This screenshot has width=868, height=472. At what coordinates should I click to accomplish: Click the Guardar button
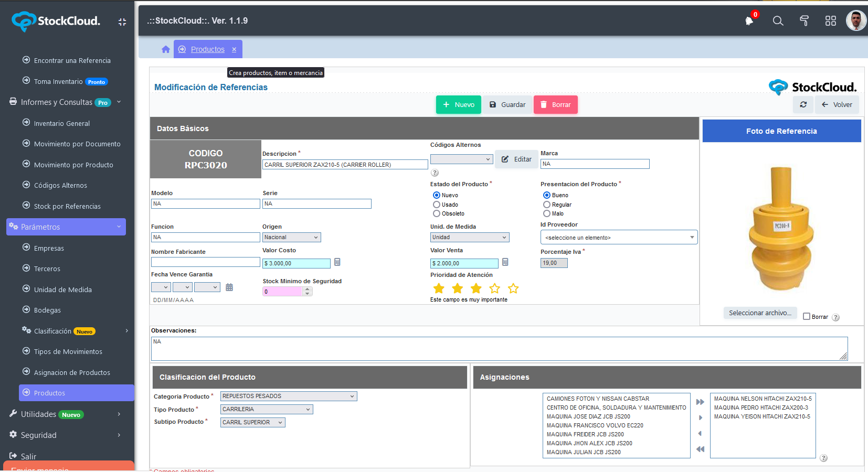(507, 105)
